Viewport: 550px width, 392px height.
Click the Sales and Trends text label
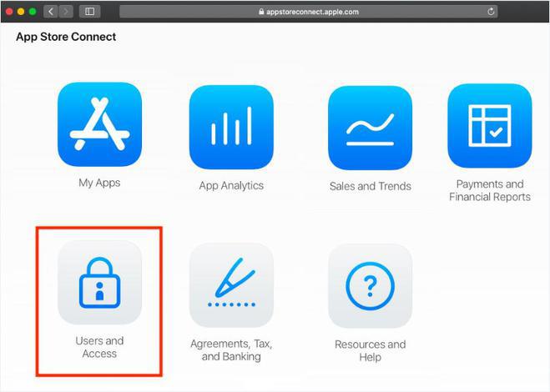click(x=370, y=186)
